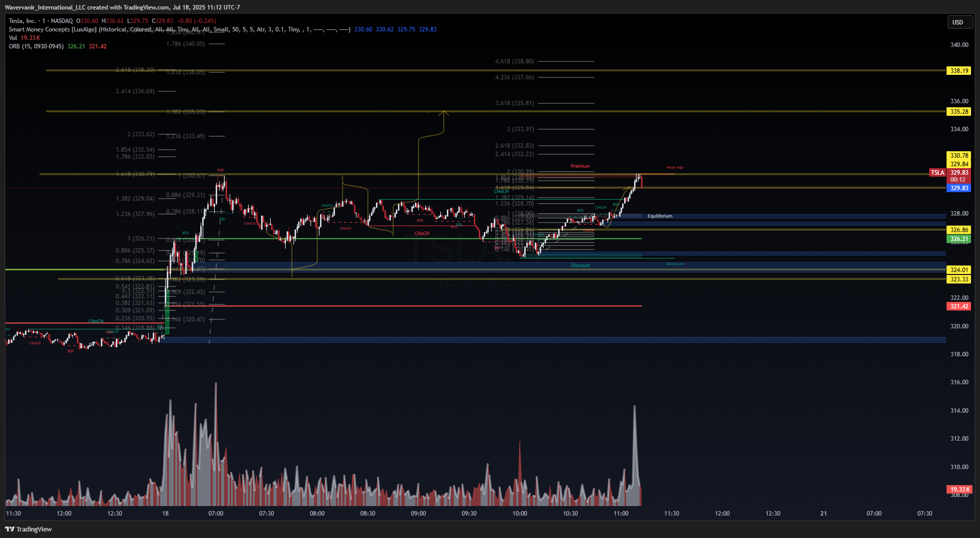Click the 4.618 (338.80) fib level label
This screenshot has height=538, width=980.
pyautogui.click(x=514, y=61)
